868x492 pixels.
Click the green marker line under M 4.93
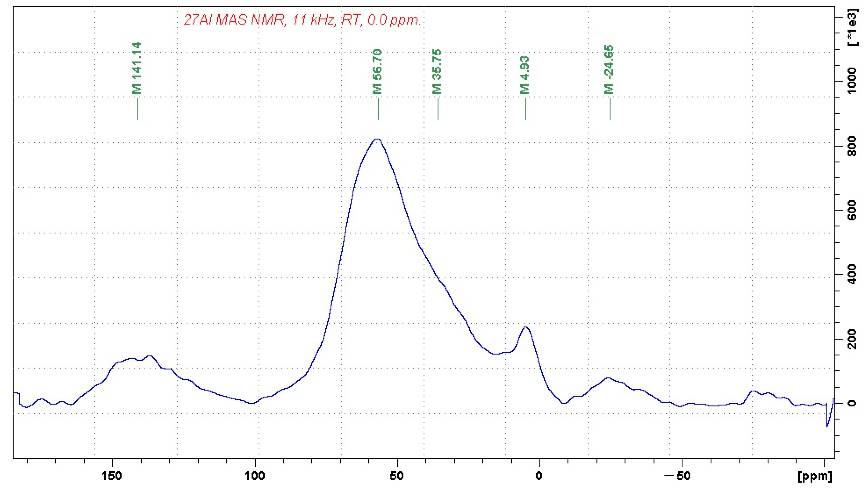(x=525, y=109)
